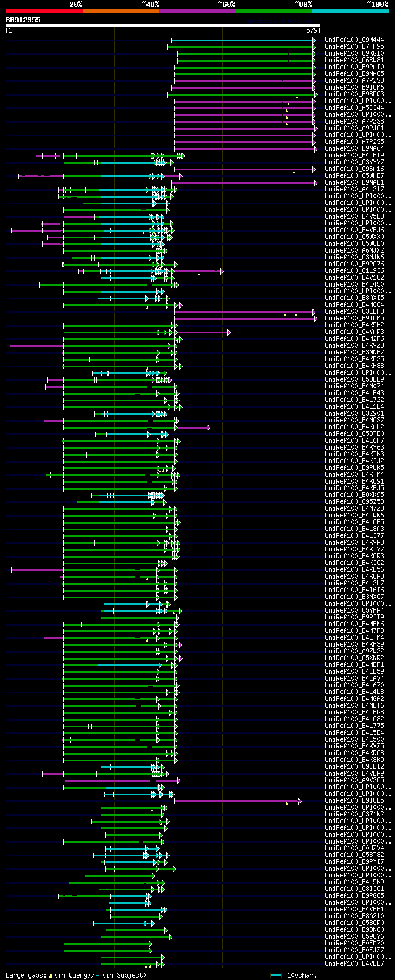Choose the UniRef100_Q3MJW6 label

click(355, 258)
